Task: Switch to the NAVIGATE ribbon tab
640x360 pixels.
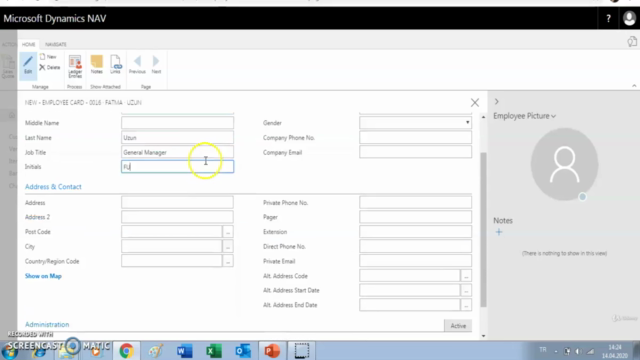Action: click(56, 44)
